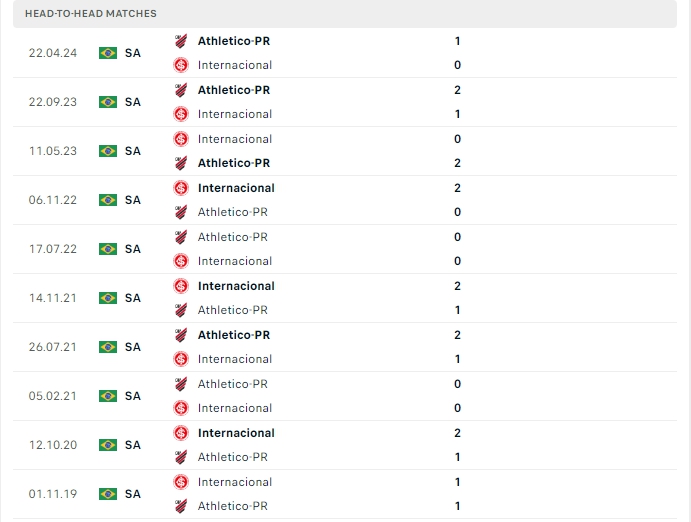The height and width of the screenshot is (522, 691).
Task: Click Internacional crest in 14.11.21 match
Action: click(x=181, y=286)
